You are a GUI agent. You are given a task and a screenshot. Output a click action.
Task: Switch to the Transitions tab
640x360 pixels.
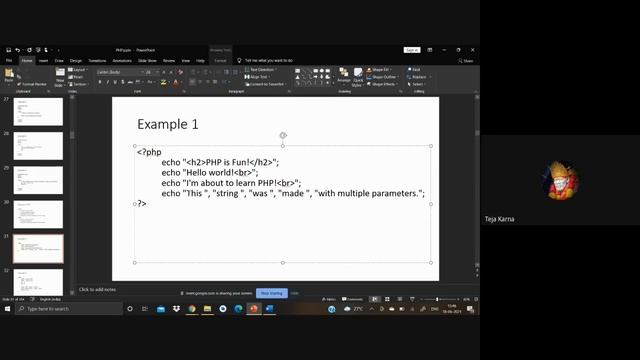coord(97,60)
